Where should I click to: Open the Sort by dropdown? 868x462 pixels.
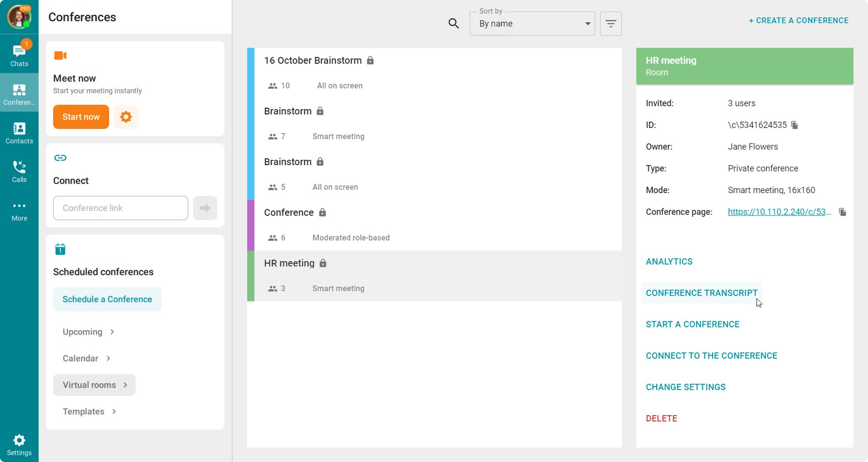532,24
